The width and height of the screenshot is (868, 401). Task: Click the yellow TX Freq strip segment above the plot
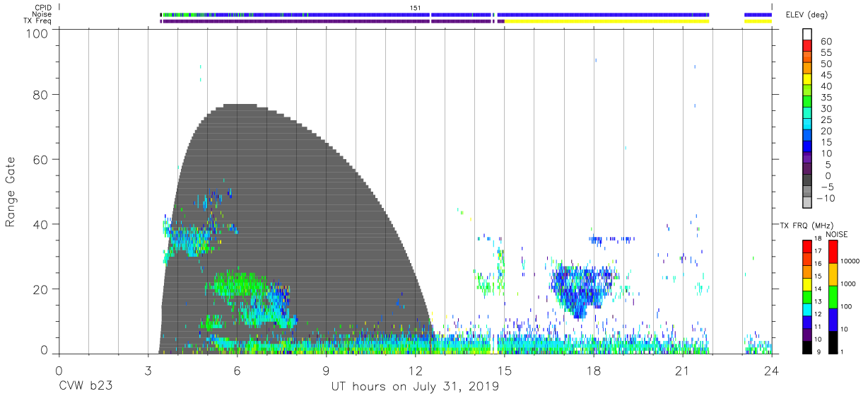[606, 21]
